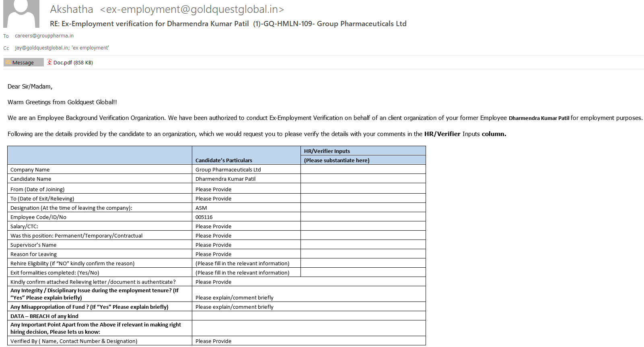Click the sender name Akshatha
This screenshot has height=347, width=644.
(x=72, y=9)
